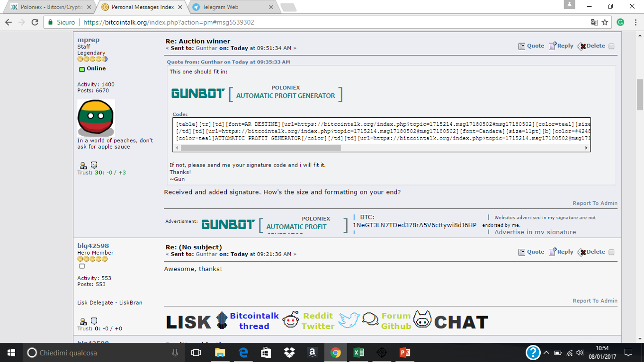Delete mprep's Auction winner message
644x362 pixels.
[x=591, y=46]
